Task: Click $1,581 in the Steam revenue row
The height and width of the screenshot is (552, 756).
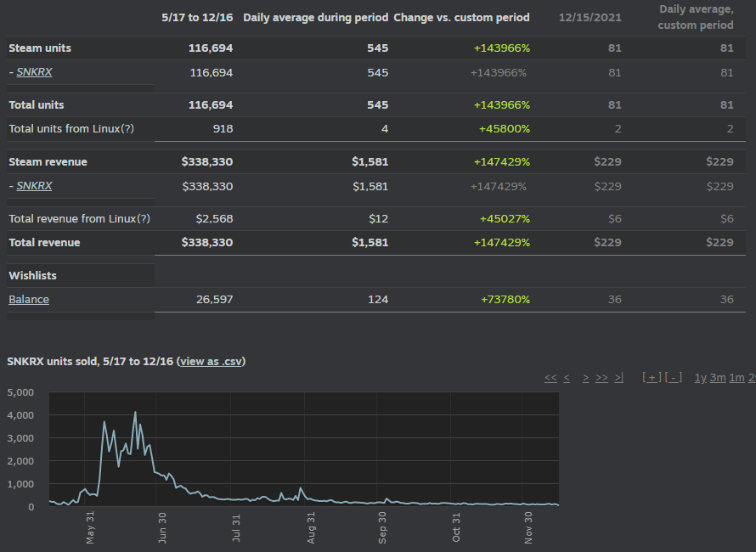Action: click(x=370, y=162)
